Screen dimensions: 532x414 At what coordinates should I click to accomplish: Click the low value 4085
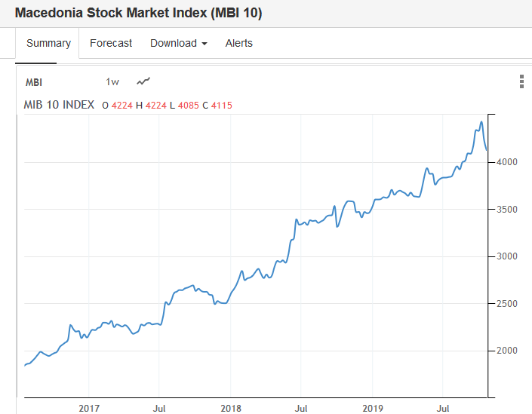(x=189, y=105)
